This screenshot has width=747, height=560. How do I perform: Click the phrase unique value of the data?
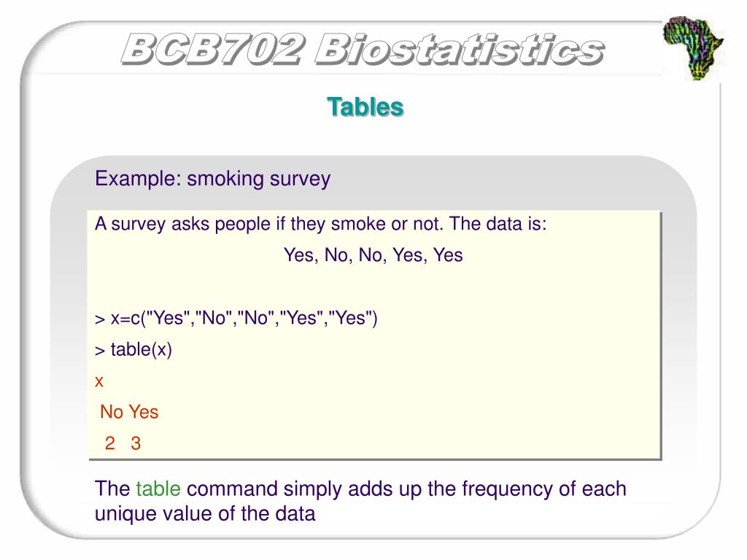pyautogui.click(x=205, y=514)
